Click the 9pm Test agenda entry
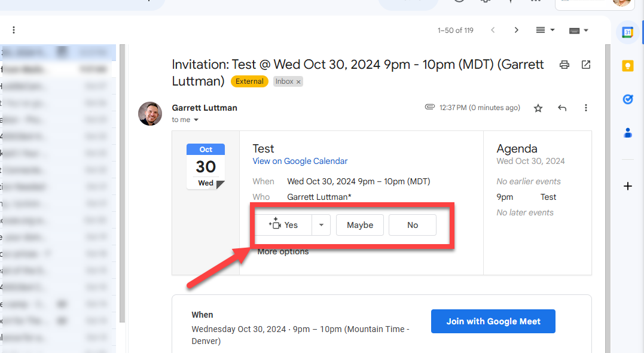Screen dimensions: 644x353 pyautogui.click(x=526, y=197)
